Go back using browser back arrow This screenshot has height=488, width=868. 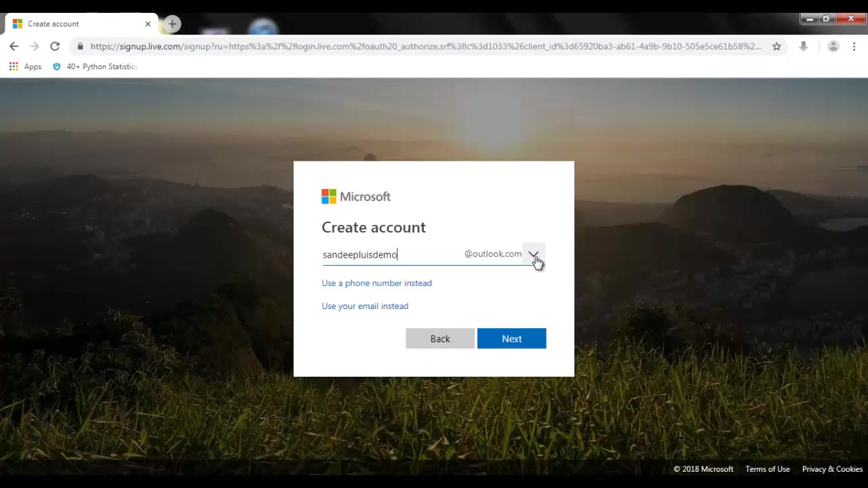(14, 46)
